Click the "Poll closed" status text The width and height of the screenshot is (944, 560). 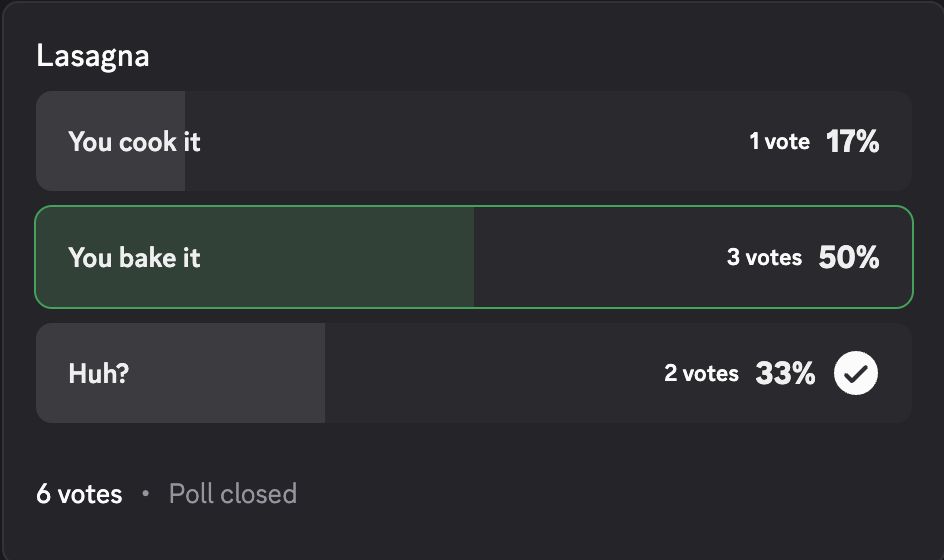232,494
